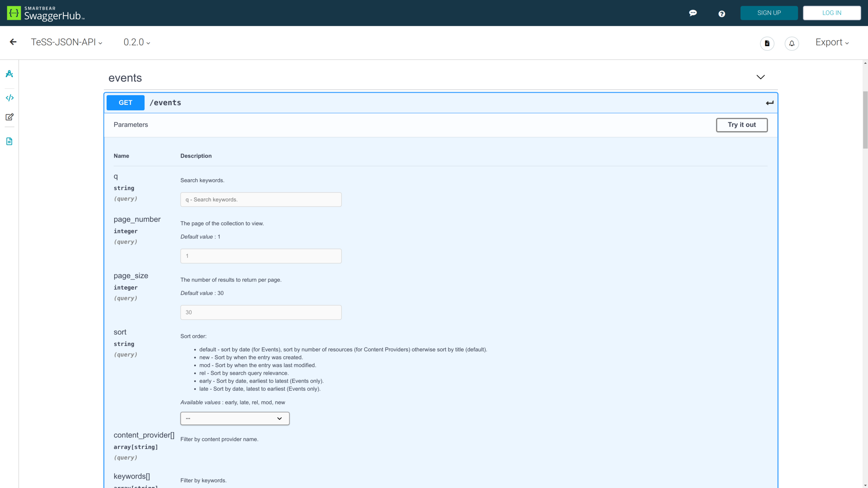
Task: Open the chat feedback icon
Action: point(693,13)
